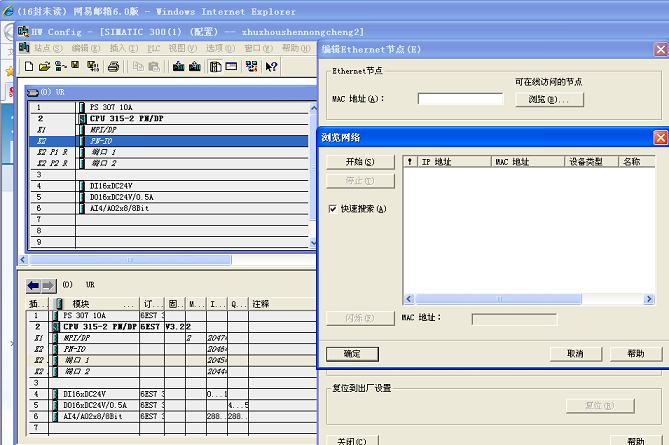Click the Copy toolbar icon
This screenshot has width=669, height=445.
click(138, 66)
